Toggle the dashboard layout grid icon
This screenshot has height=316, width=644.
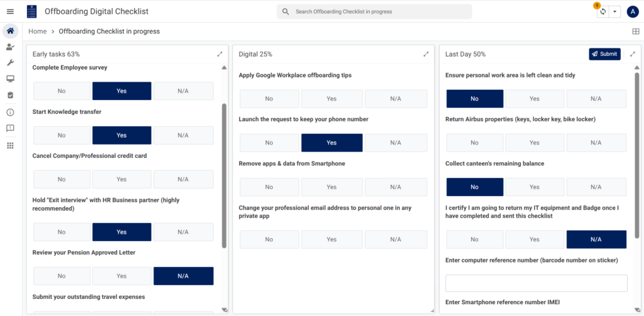coord(635,31)
